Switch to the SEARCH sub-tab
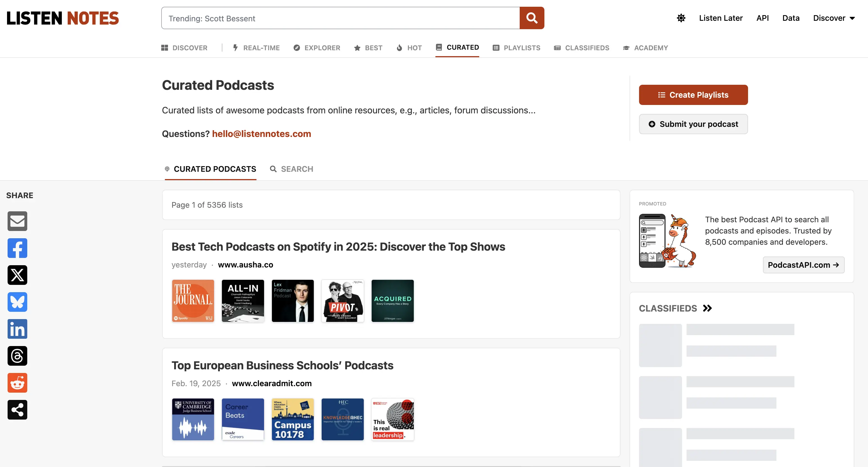The image size is (868, 467). 292,169
